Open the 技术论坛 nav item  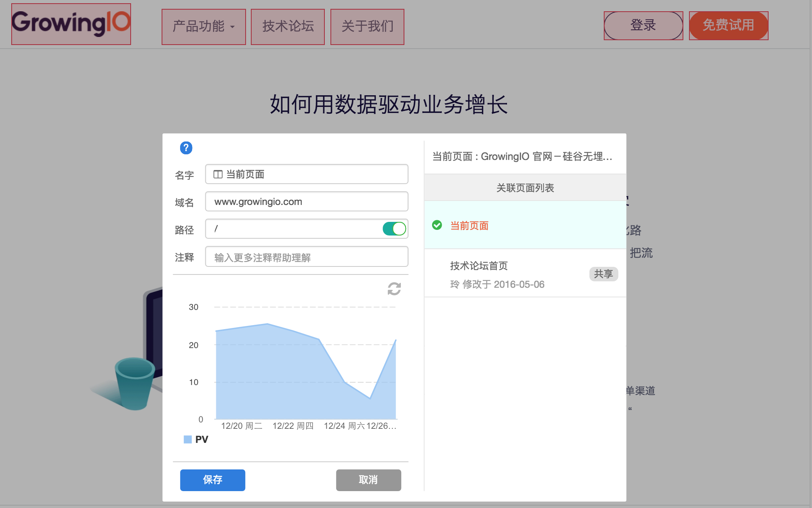pos(288,27)
